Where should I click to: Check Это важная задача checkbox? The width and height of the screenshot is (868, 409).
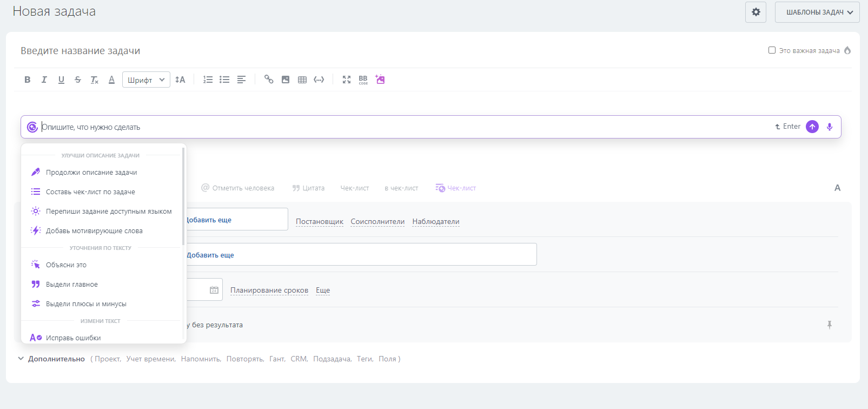[772, 50]
